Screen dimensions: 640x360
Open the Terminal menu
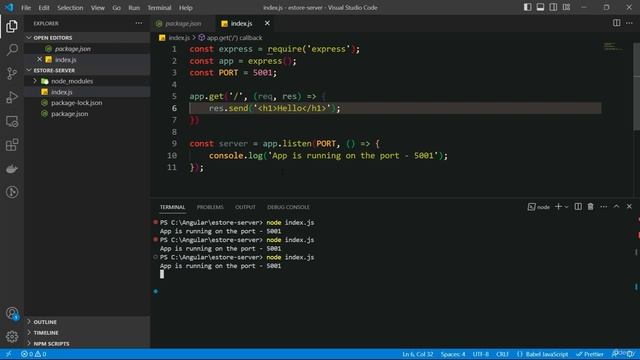[x=159, y=8]
